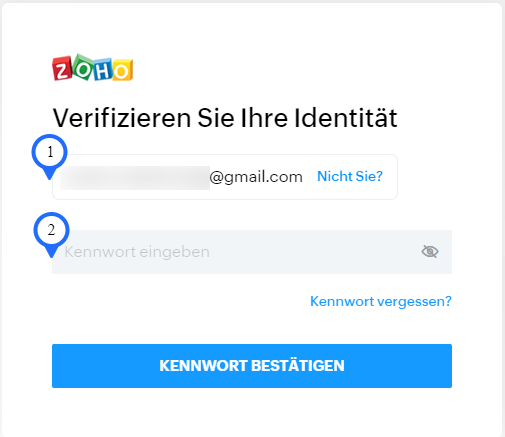
Task: Click the word vergessen? in forgot link
Action: point(415,301)
